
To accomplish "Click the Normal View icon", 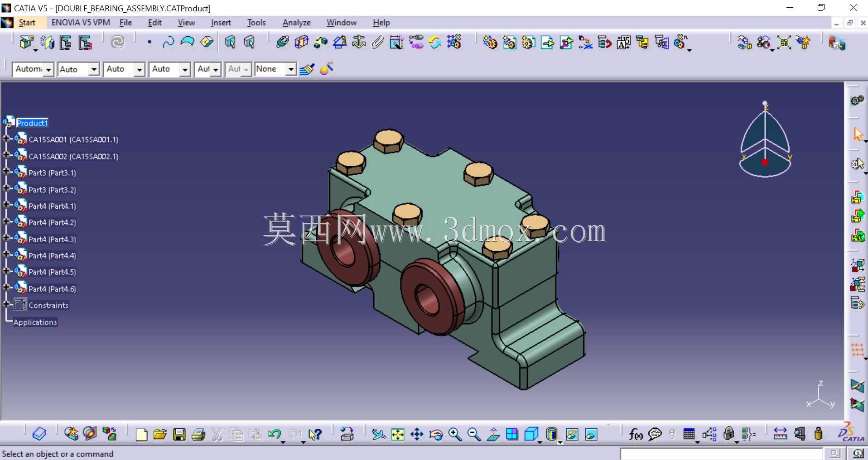I will pyautogui.click(x=493, y=435).
